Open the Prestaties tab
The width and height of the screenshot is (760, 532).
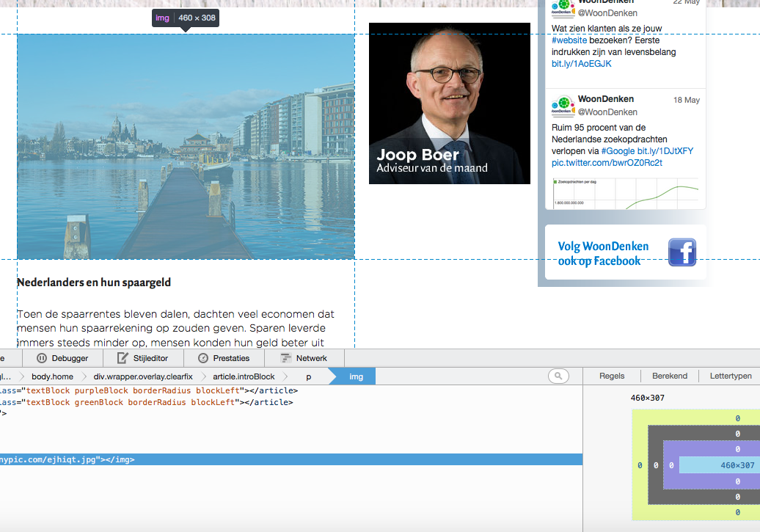tap(224, 358)
